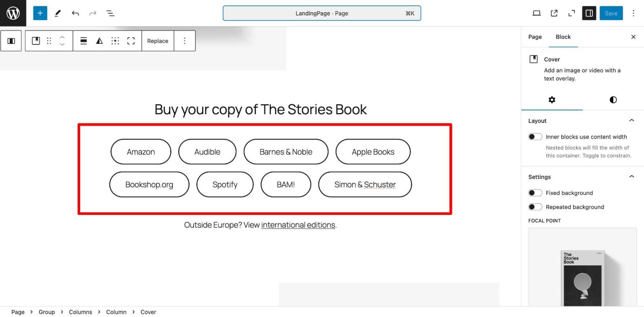644x317 pixels.
Task: Open the international editions link
Action: 298,225
